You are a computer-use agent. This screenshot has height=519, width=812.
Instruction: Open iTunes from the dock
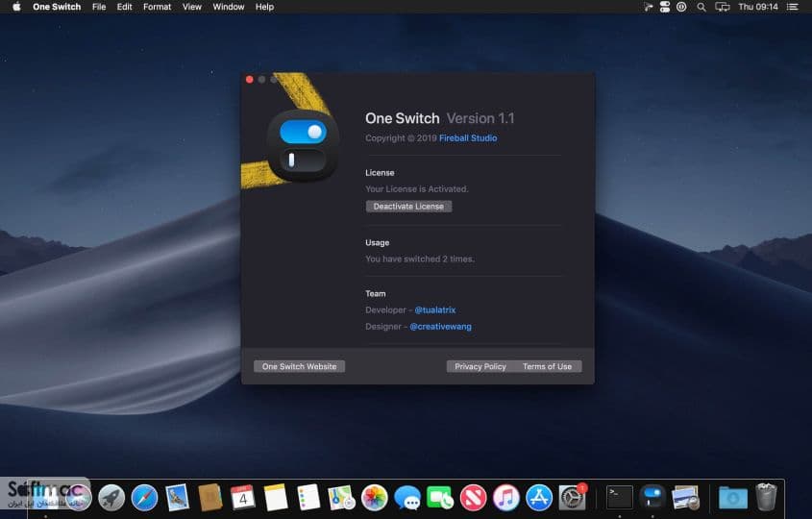(x=506, y=498)
